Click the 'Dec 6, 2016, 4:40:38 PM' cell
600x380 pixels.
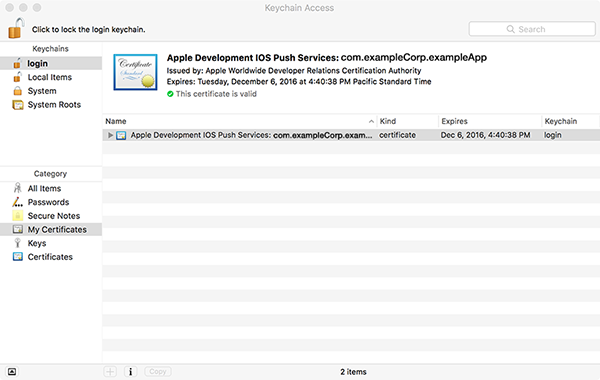(485, 135)
